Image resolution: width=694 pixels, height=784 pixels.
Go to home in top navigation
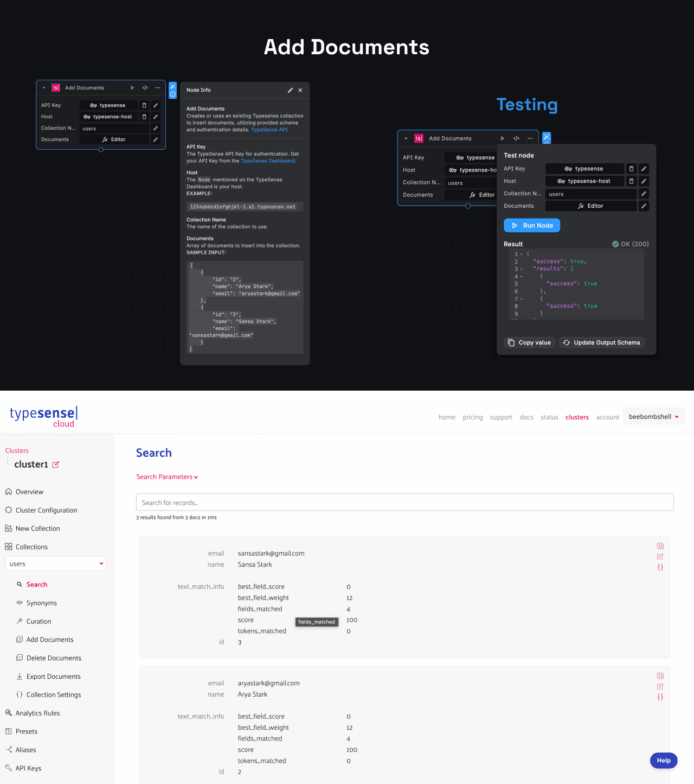pyautogui.click(x=447, y=417)
